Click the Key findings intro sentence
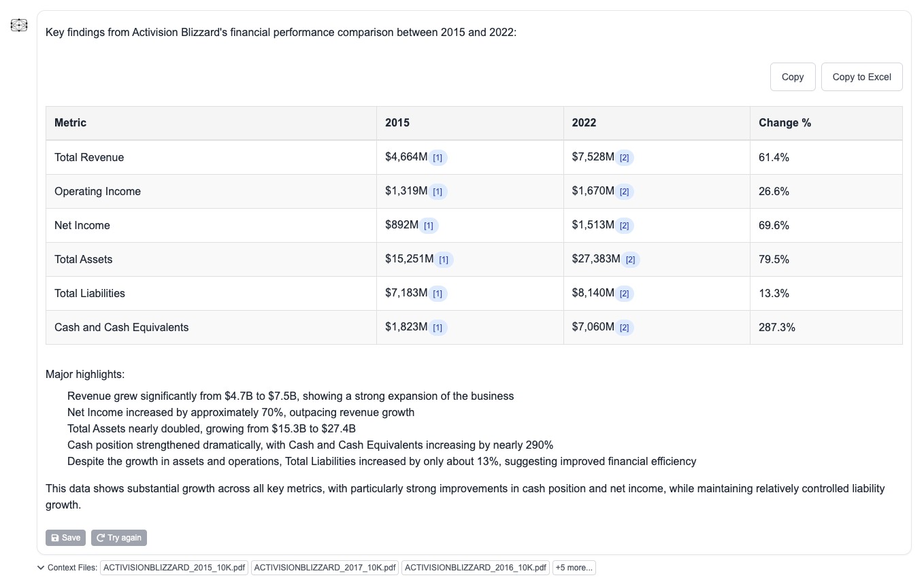 point(281,32)
